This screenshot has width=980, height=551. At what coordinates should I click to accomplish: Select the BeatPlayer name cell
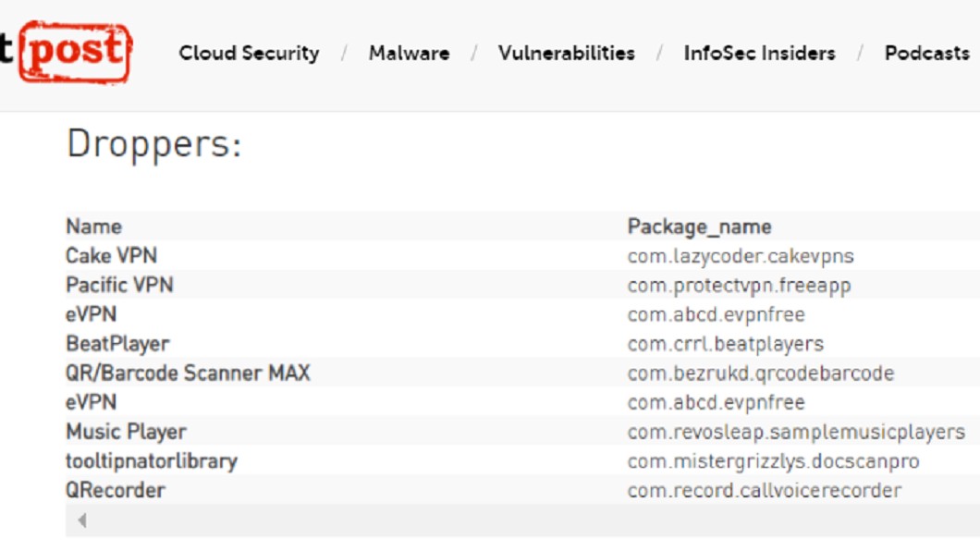pos(117,344)
